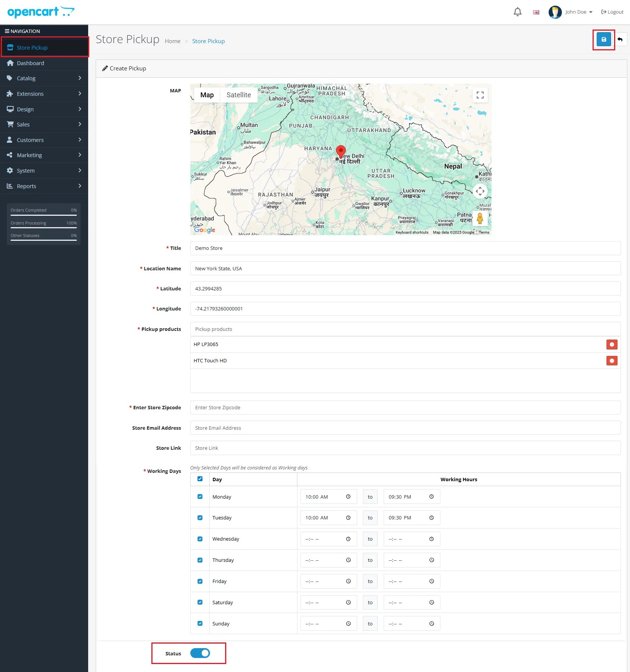Switch map to Satellite view
The image size is (630, 672).
point(238,95)
